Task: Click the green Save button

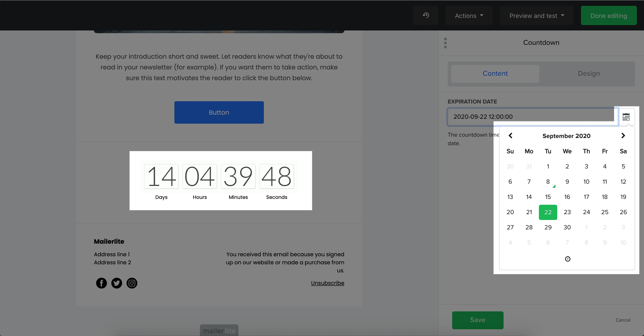Action: [x=477, y=320]
